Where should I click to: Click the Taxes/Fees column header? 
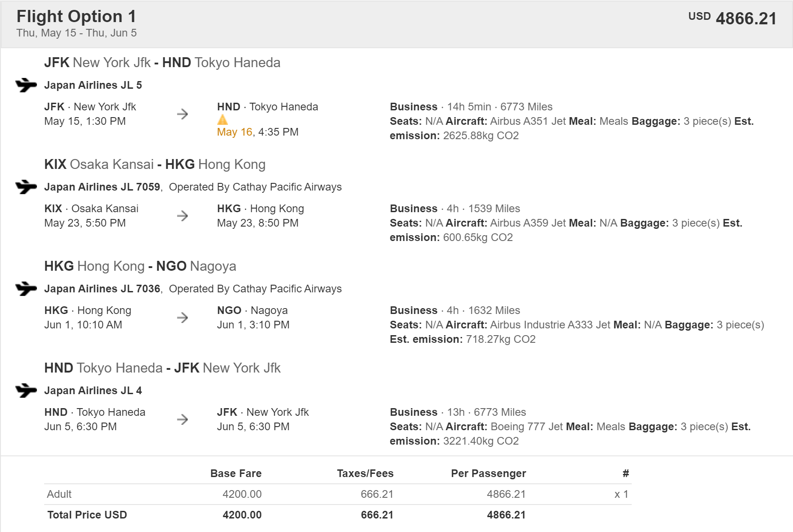pyautogui.click(x=365, y=473)
